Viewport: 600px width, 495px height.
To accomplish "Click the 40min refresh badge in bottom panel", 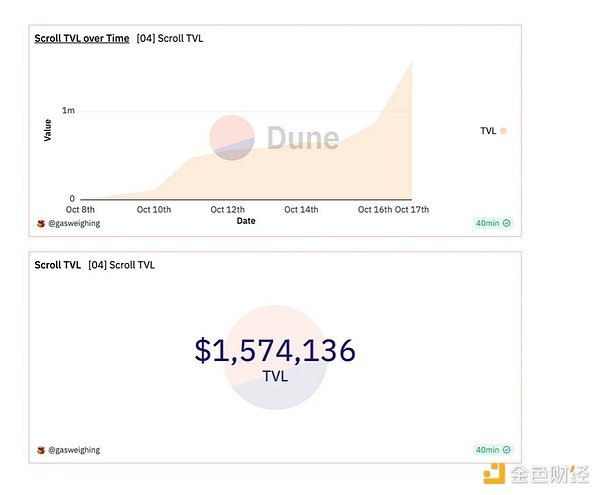I will pyautogui.click(x=488, y=450).
